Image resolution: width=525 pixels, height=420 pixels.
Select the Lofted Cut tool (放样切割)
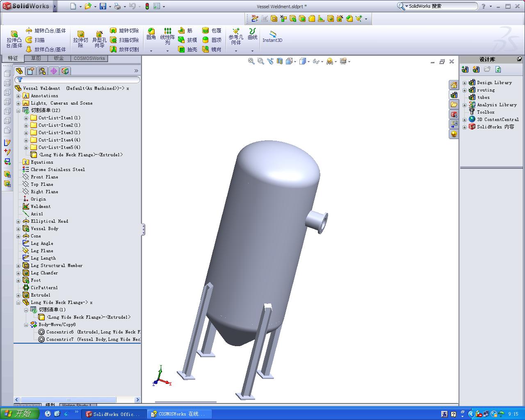(125, 49)
